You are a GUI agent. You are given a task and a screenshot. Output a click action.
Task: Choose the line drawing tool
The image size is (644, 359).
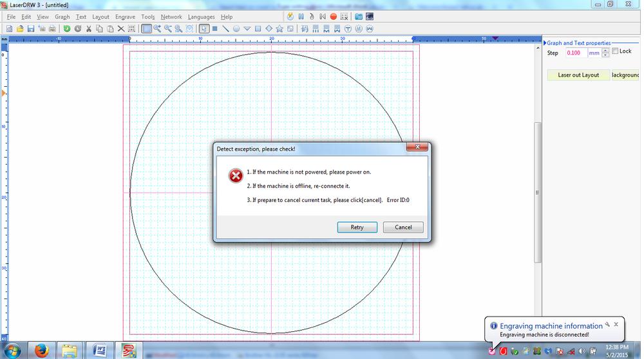pos(225,28)
